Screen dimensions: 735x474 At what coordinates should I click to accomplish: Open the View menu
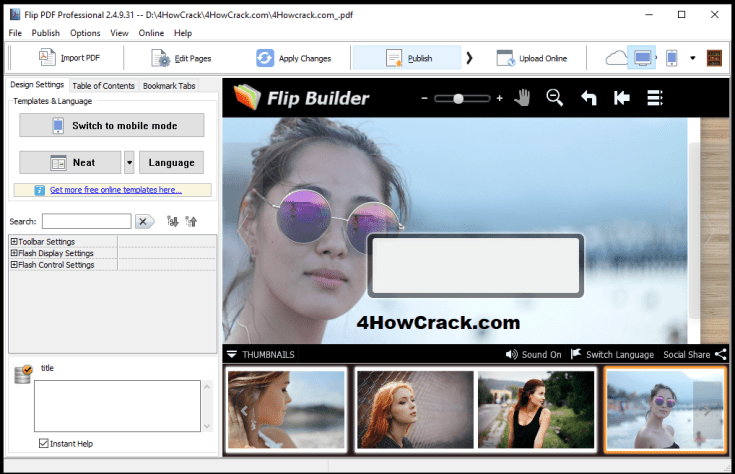pos(119,33)
